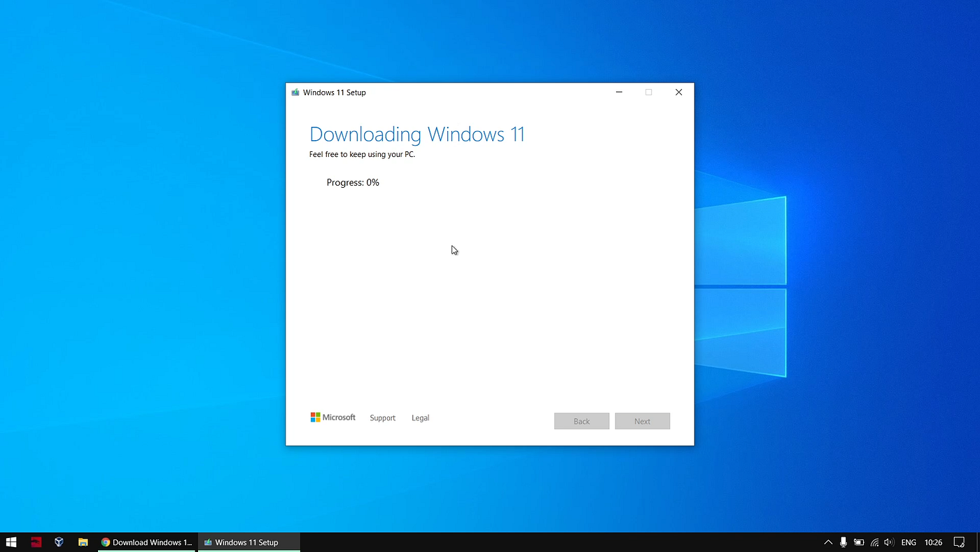Open the speaker volume control in the tray
Screen dimensions: 980x552
click(888, 541)
